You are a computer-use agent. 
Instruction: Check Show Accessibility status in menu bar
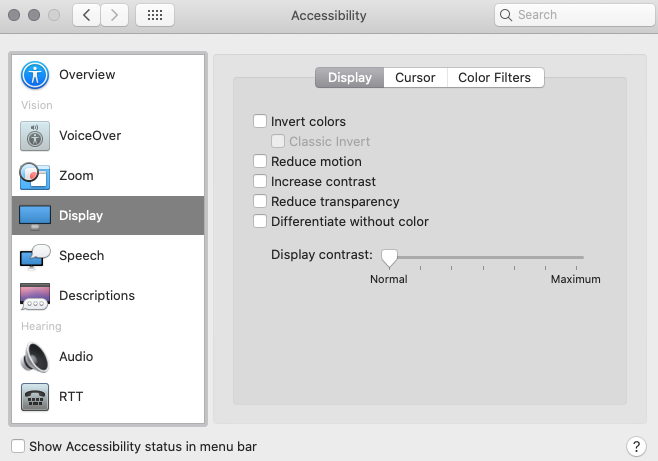point(18,447)
